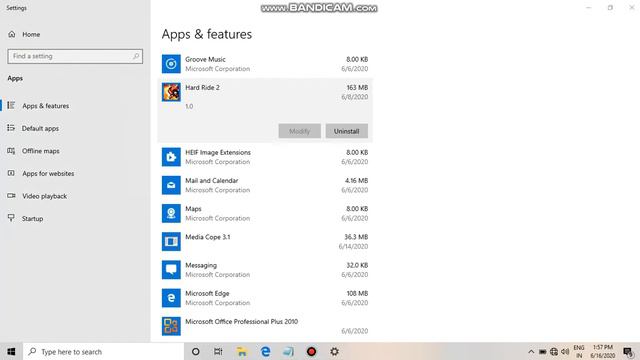Click the taskbar icon next to Edge
640x360 pixels.
[288, 351]
